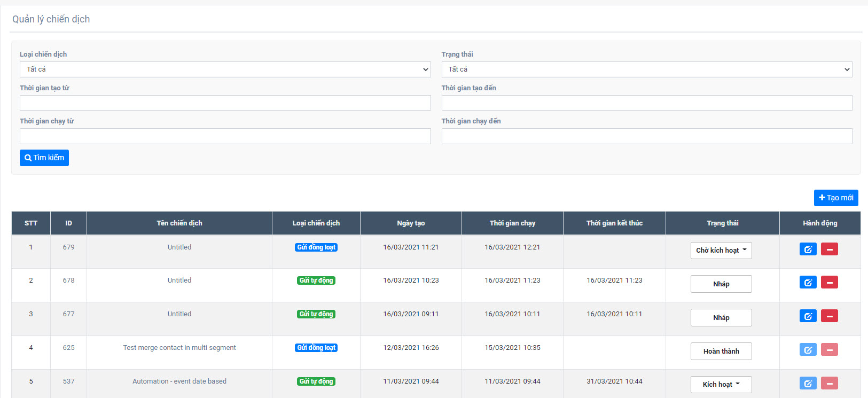The width and height of the screenshot is (868, 398).
Task: Click the "Tạo mới" create button
Action: (835, 198)
